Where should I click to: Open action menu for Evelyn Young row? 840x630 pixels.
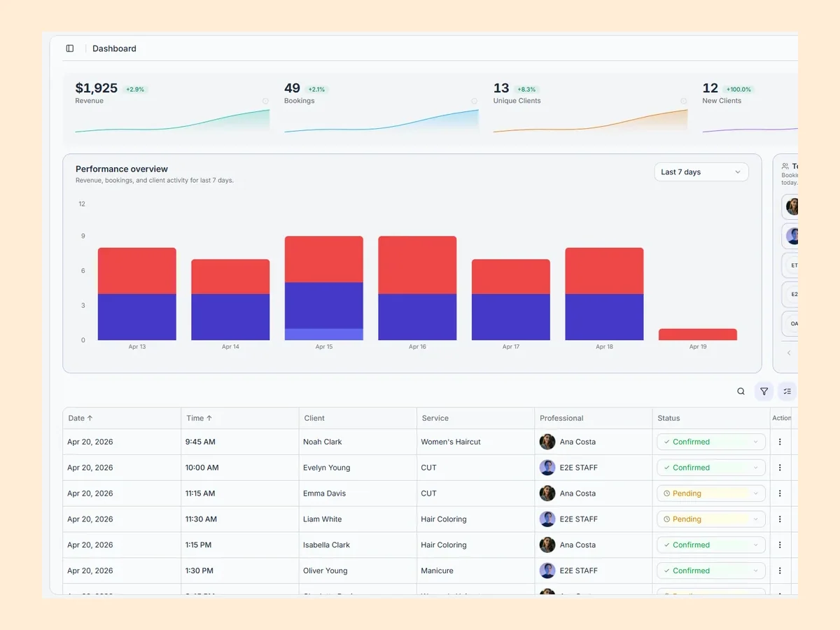(x=780, y=468)
